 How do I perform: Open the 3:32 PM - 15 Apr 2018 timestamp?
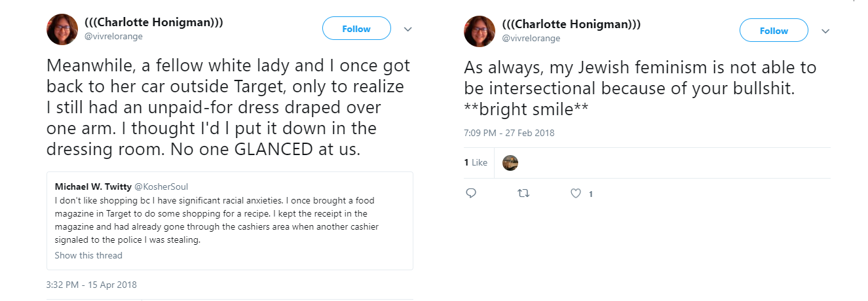92,285
